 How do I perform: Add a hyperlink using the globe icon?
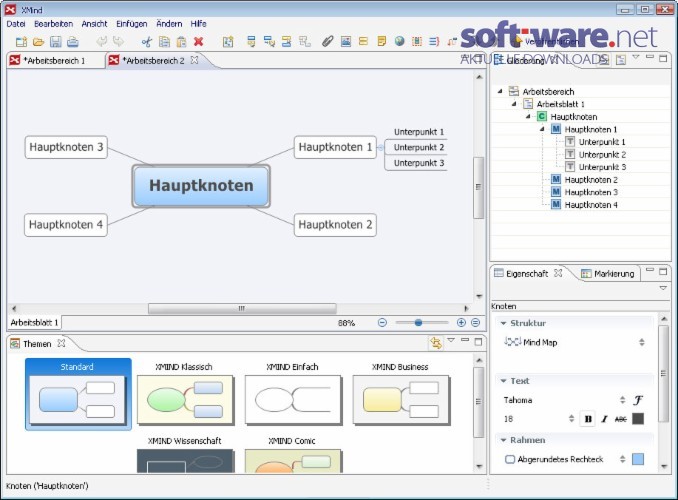[x=400, y=42]
